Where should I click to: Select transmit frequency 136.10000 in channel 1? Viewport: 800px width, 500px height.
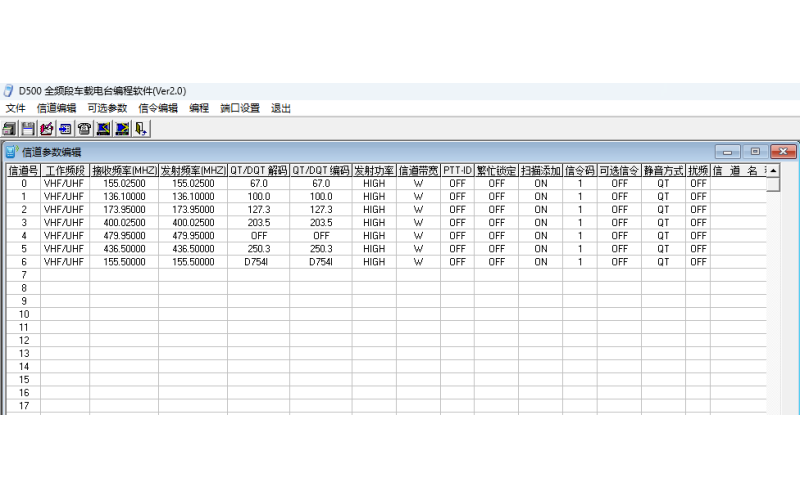[193, 196]
